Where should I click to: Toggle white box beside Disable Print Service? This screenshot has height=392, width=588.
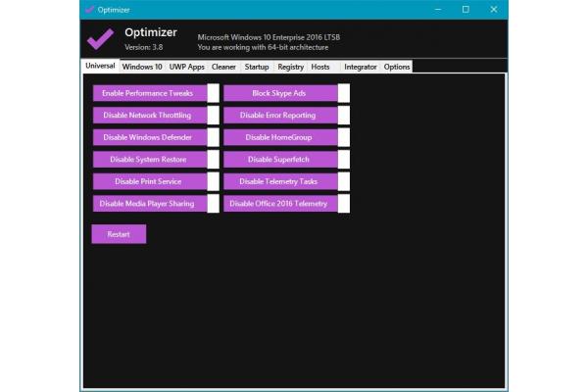click(x=213, y=181)
